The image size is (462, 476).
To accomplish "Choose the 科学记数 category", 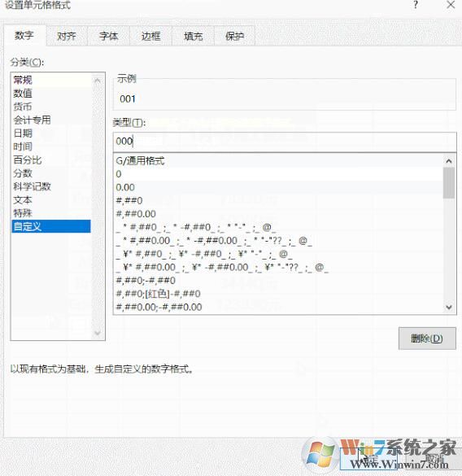I will click(x=51, y=186).
